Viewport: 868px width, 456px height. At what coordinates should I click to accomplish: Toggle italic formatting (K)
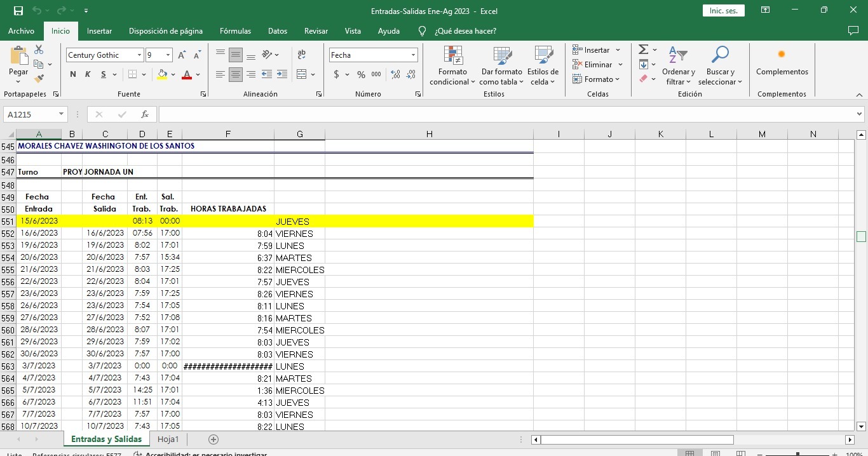click(x=88, y=74)
